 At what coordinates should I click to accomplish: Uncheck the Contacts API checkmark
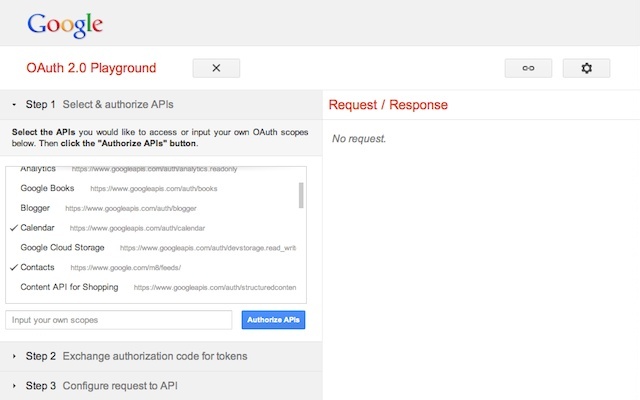(14, 267)
